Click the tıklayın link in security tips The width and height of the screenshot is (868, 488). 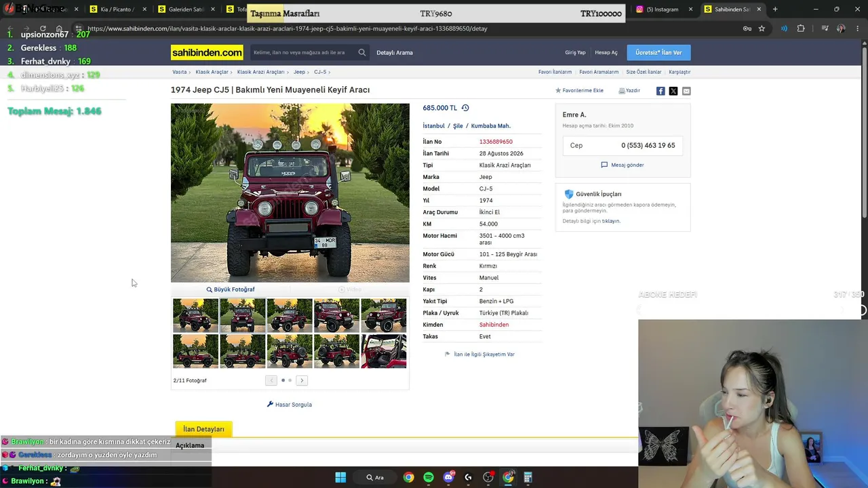[610, 221]
